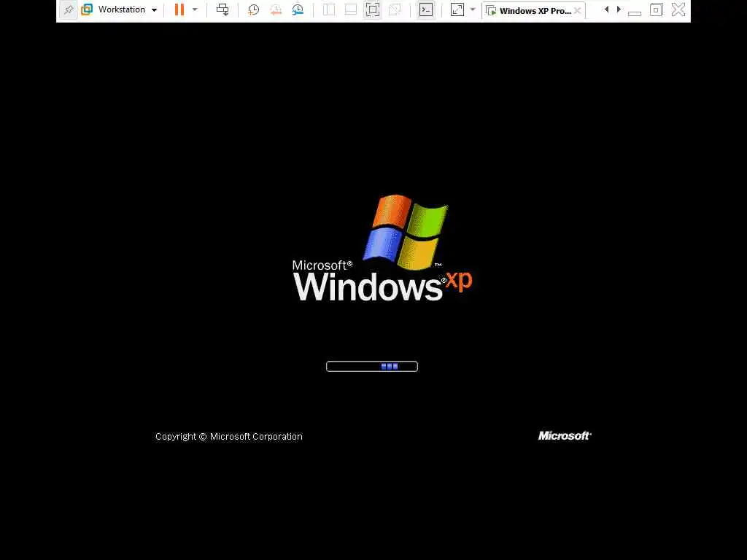The width and height of the screenshot is (747, 560).
Task: Pause the virtual machine
Action: pos(179,9)
